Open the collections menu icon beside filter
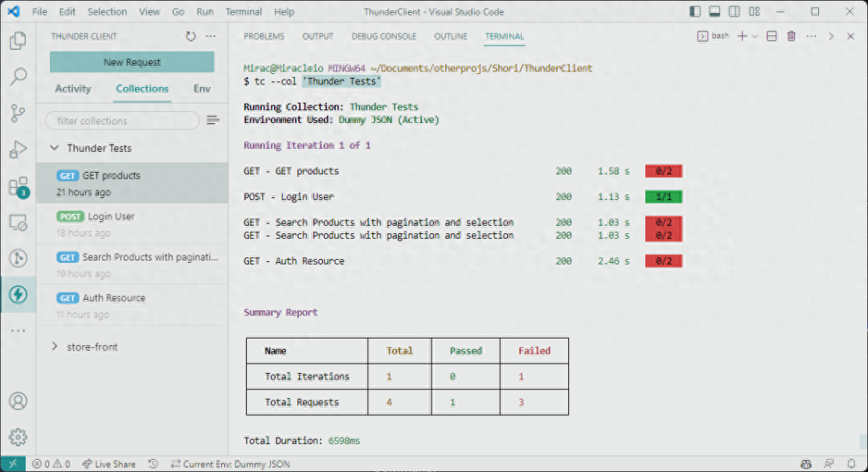Screen dimensions: 868x472 click(212, 121)
